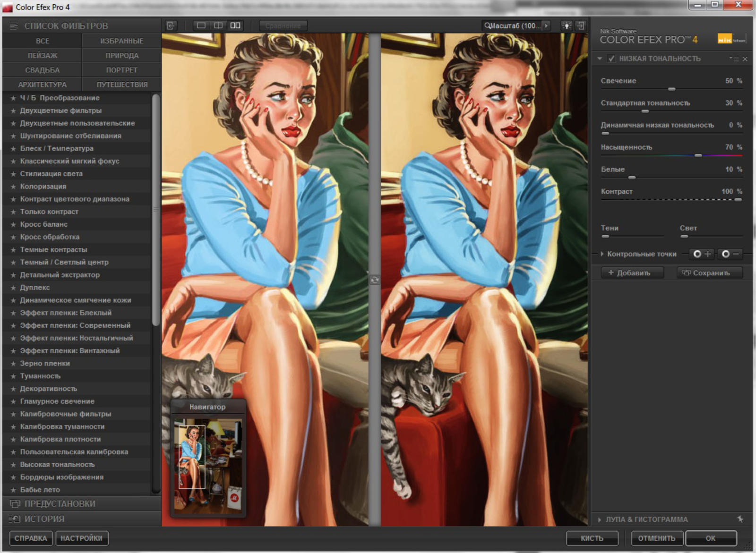Select the ПЕЙЗАЖ category
The height and width of the screenshot is (553, 756).
click(42, 56)
